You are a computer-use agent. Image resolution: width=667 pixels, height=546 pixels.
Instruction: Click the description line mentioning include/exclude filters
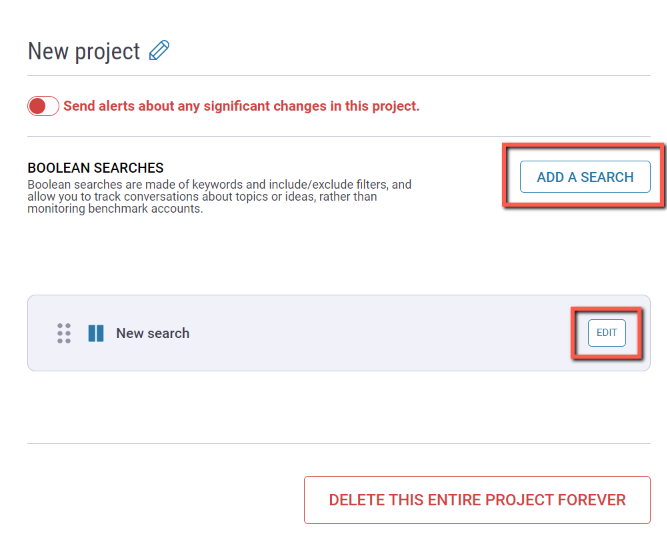click(219, 185)
